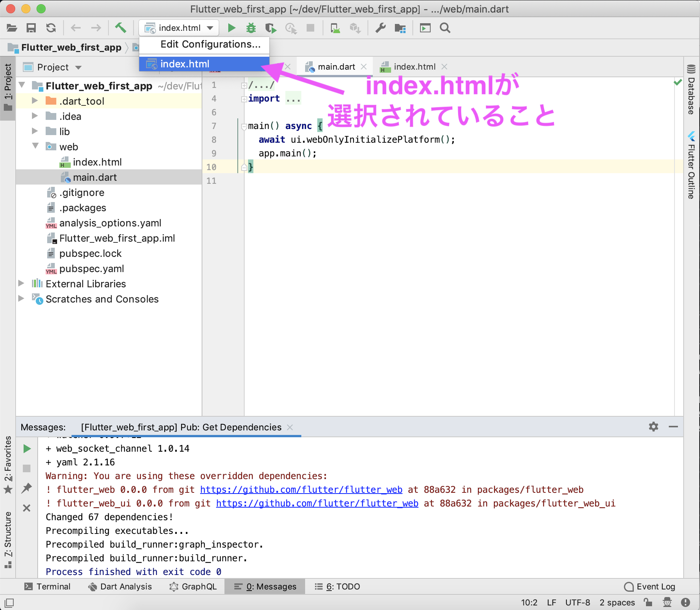Screen dimensions: 700x610
Task: Open the SDK Manager toolbar icon
Action: [355, 28]
